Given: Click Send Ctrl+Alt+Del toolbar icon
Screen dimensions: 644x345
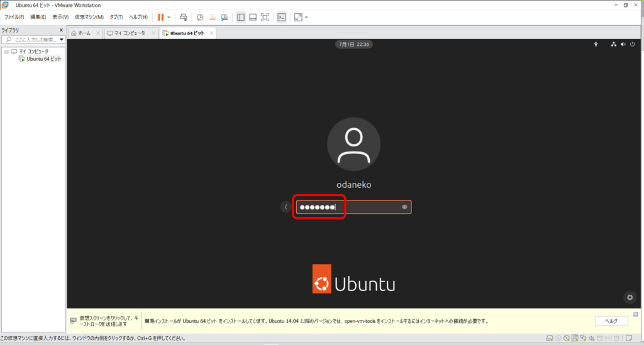Looking at the screenshot, I should [x=183, y=17].
